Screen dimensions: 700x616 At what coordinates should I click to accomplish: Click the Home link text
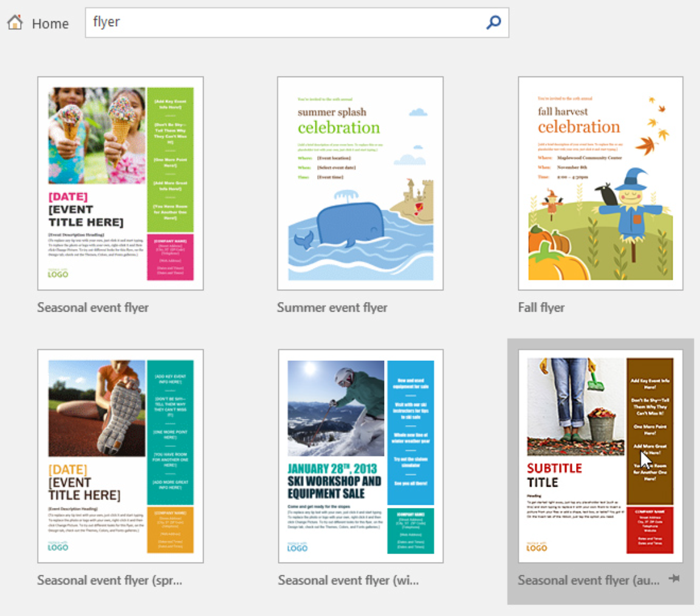click(x=50, y=24)
